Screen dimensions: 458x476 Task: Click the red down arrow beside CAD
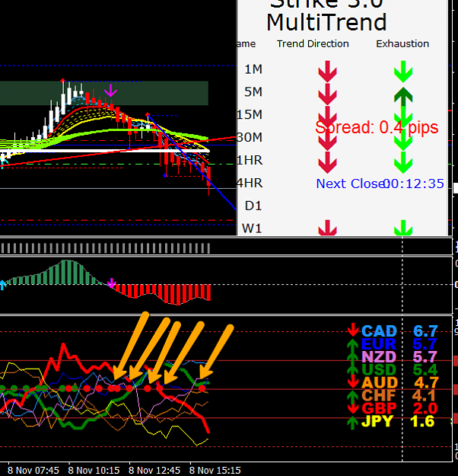(x=353, y=330)
